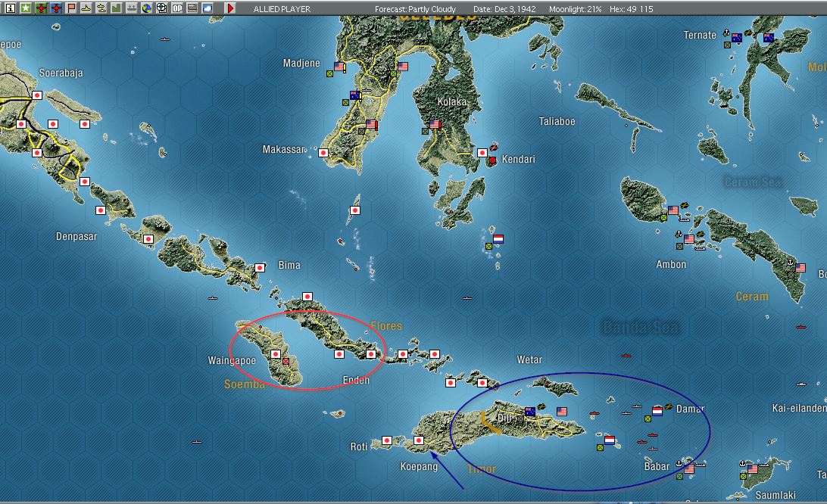Click the Wetar map label
The image size is (827, 504).
click(529, 359)
